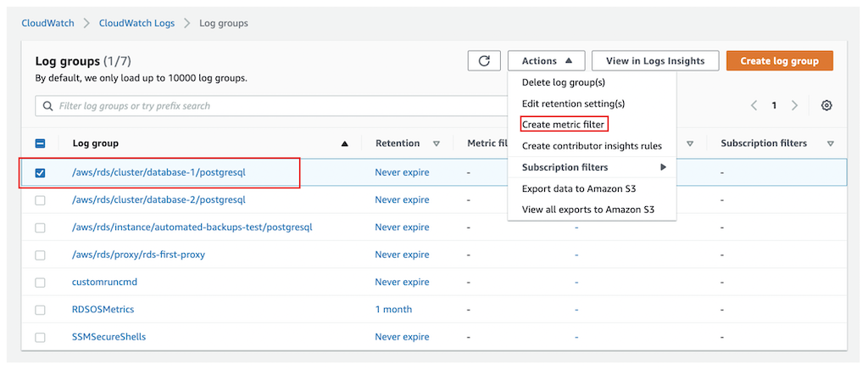Check the SSMSecureShells log group
868x370 pixels.
coord(40,337)
